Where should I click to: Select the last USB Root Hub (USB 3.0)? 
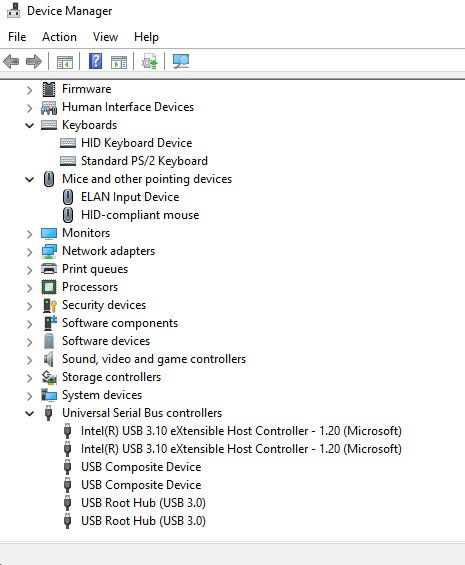coord(143,521)
